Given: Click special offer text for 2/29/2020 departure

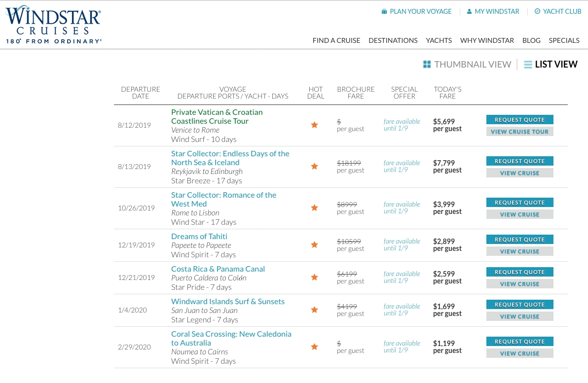Looking at the screenshot, I should pyautogui.click(x=402, y=347).
